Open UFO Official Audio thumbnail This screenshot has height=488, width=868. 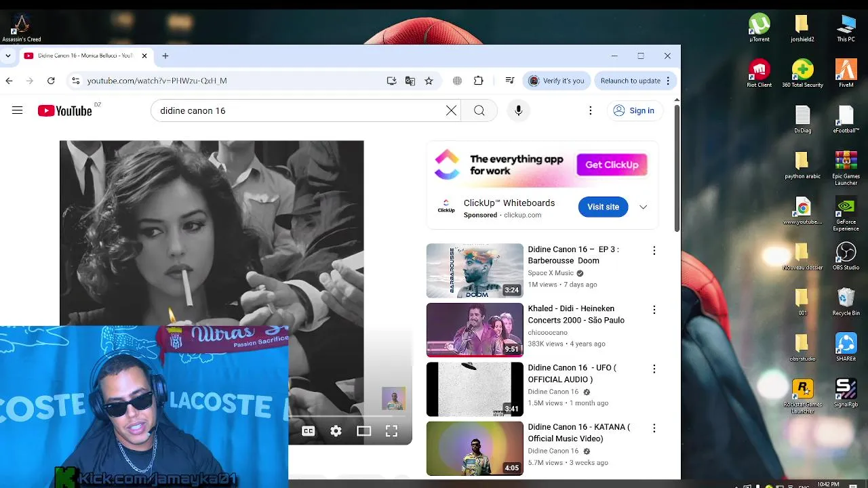[x=475, y=389]
